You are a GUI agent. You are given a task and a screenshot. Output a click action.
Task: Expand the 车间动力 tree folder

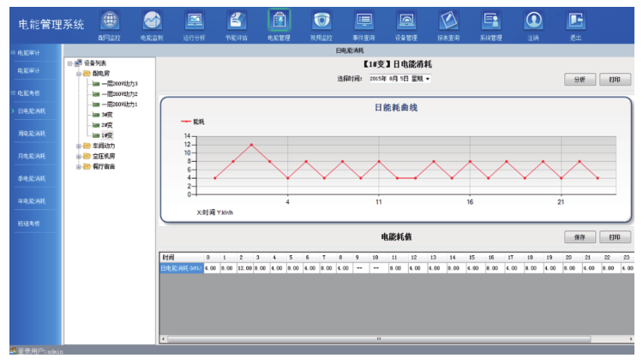tap(78, 146)
